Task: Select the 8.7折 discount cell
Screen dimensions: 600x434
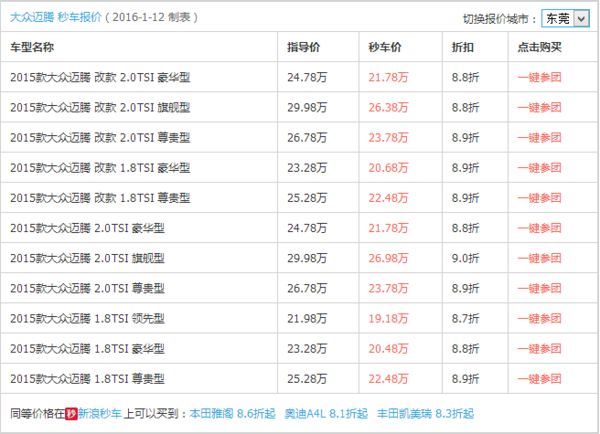Action: (465, 319)
